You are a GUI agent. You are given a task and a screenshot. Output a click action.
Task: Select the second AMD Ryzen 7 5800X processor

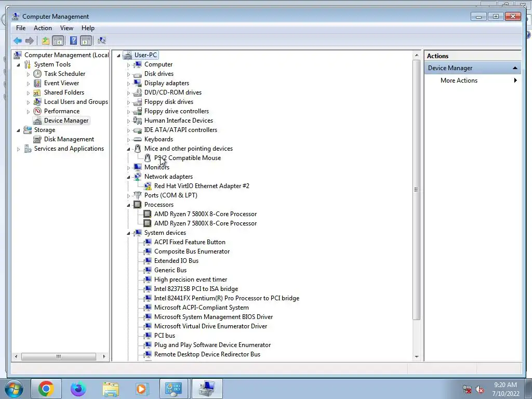[205, 223]
